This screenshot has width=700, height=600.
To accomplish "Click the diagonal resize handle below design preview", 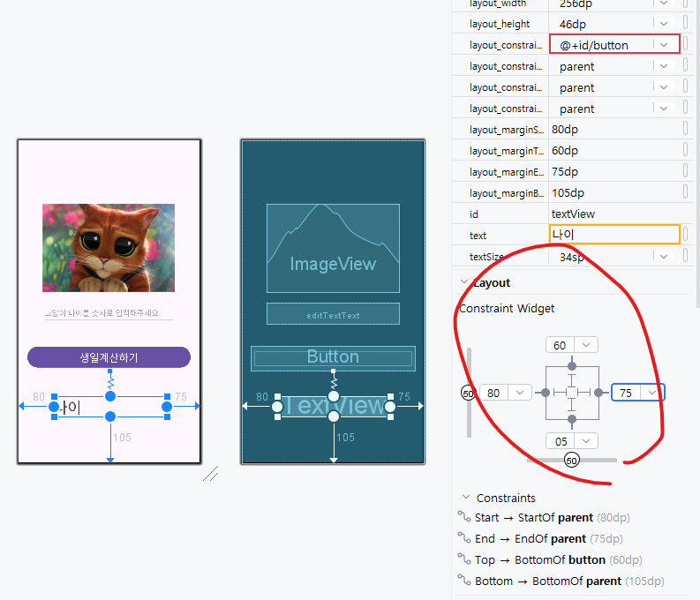I will pyautogui.click(x=210, y=473).
